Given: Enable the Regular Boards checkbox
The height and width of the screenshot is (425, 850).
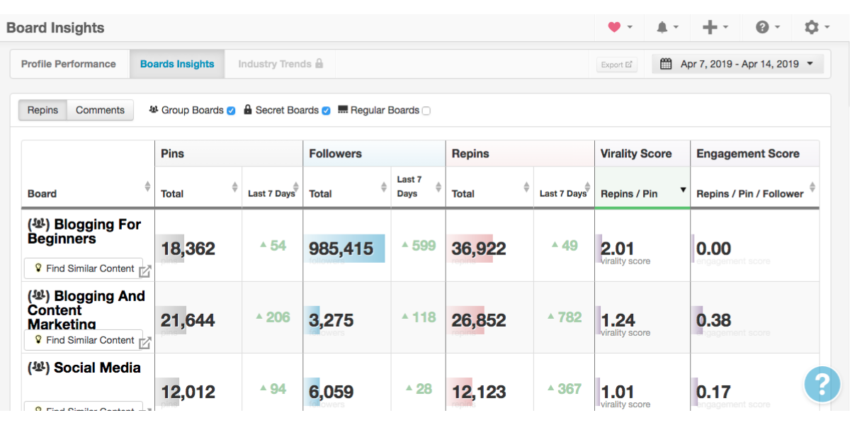Looking at the screenshot, I should tap(426, 111).
